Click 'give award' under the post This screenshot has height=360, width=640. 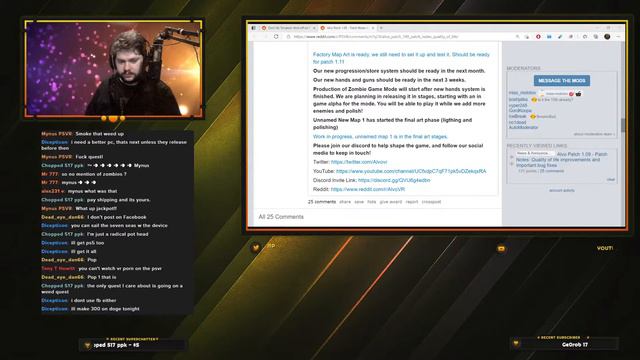click(391, 202)
